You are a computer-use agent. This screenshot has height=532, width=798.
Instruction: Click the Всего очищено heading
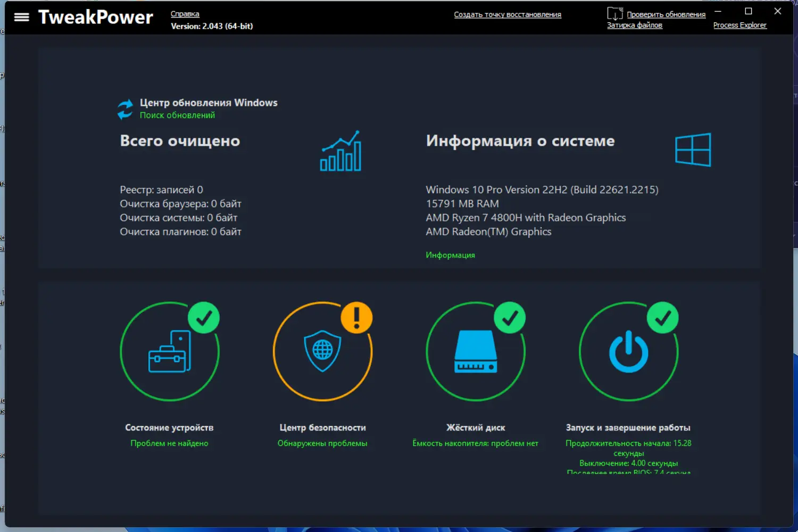(x=180, y=141)
